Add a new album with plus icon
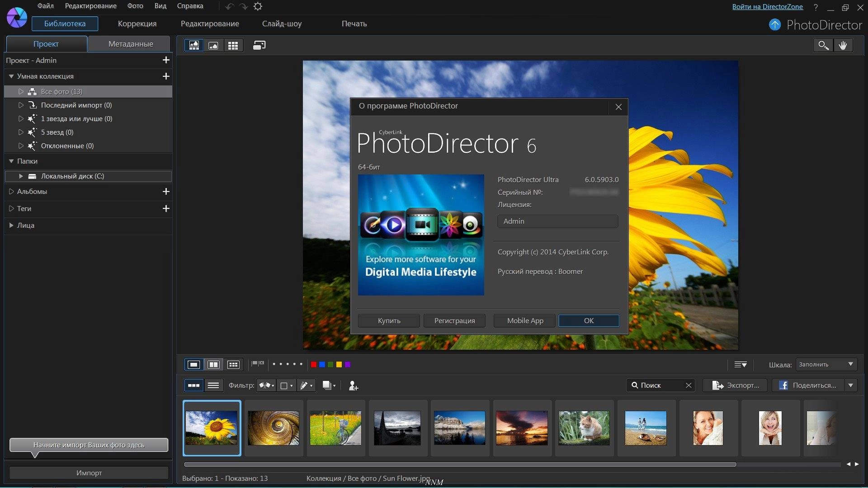Viewport: 868px width, 488px height. [x=166, y=192]
